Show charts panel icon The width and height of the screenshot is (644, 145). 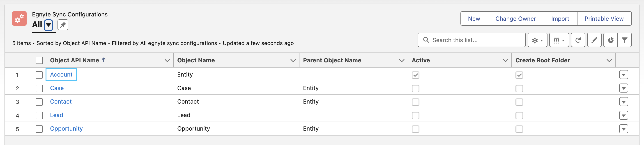610,40
